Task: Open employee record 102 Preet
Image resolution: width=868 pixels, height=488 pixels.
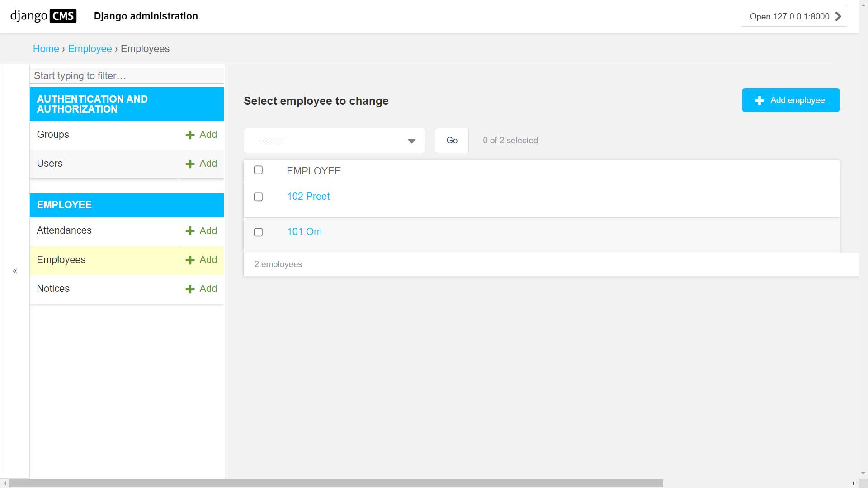Action: click(x=308, y=196)
